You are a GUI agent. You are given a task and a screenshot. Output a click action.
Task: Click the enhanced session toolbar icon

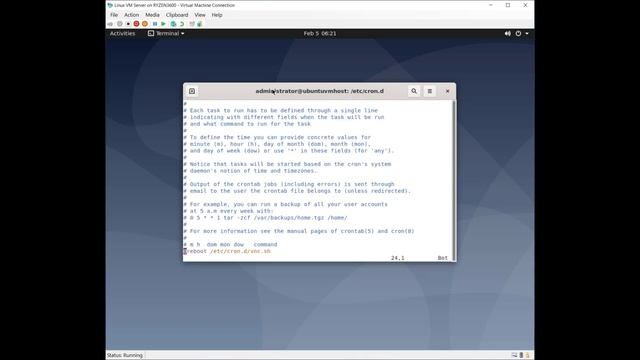[x=192, y=24]
